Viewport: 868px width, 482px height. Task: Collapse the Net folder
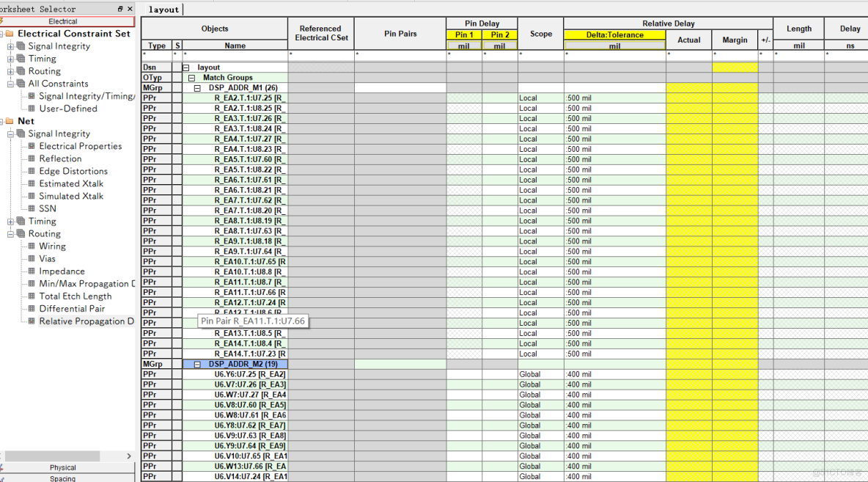click(1, 121)
